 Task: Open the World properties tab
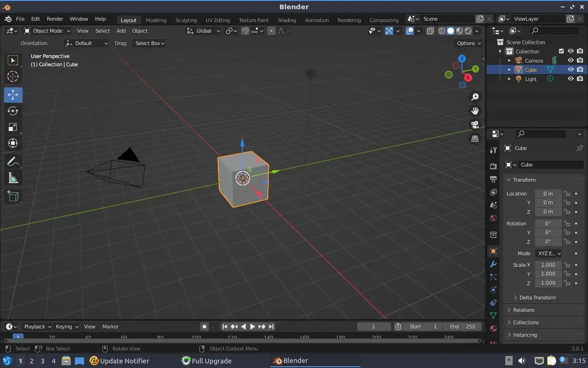click(493, 218)
